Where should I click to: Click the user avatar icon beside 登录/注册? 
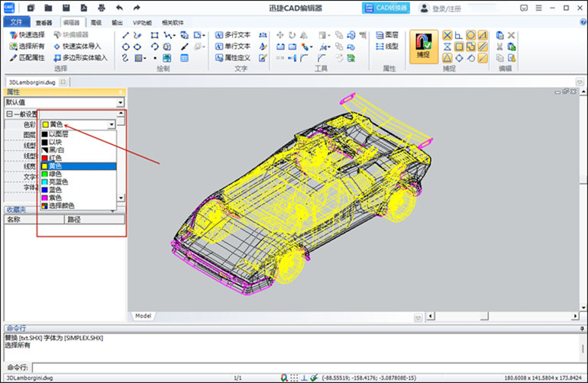424,8
